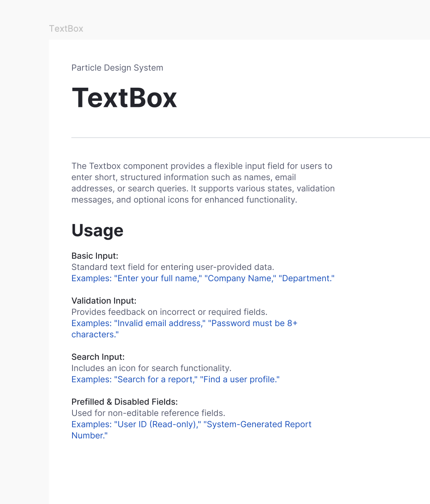
Task: Select the "Validation Input:" label
Action: (104, 300)
